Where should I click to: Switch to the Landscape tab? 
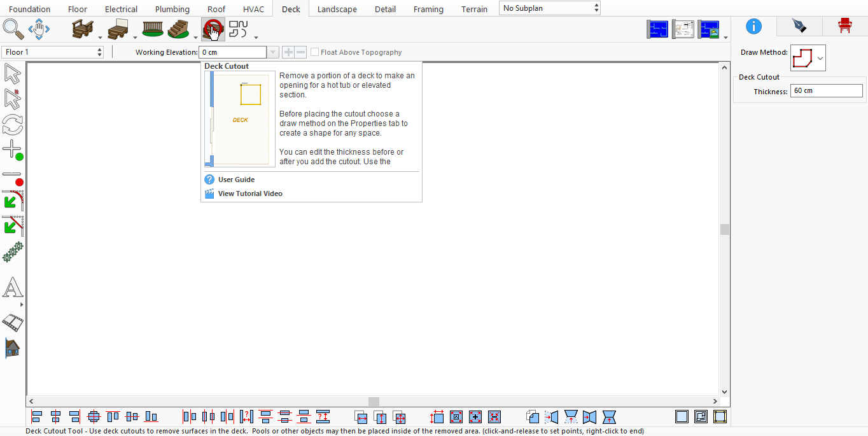pyautogui.click(x=337, y=9)
